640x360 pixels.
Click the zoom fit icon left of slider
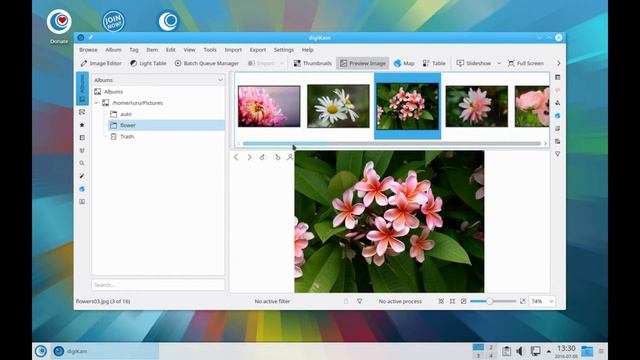464,301
